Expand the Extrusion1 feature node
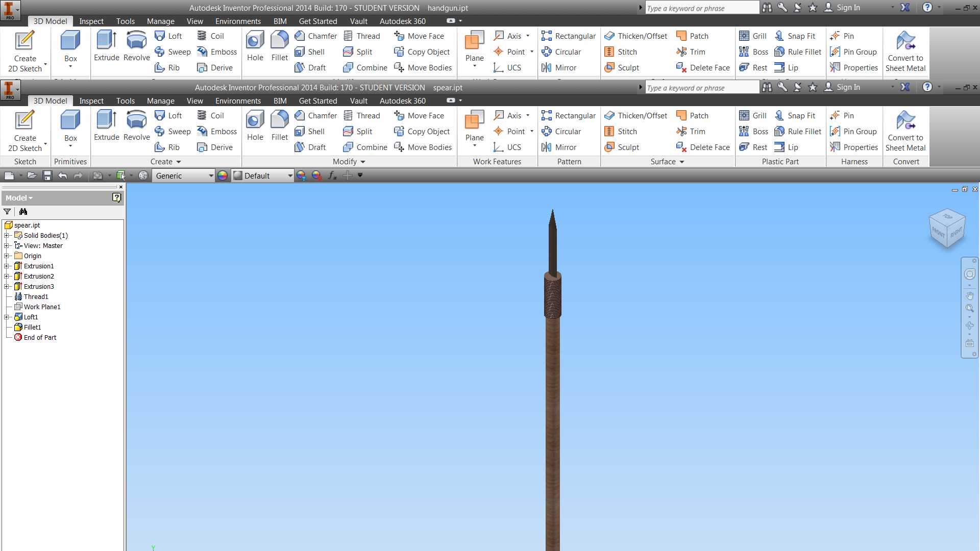This screenshot has width=980, height=551. pos(7,266)
